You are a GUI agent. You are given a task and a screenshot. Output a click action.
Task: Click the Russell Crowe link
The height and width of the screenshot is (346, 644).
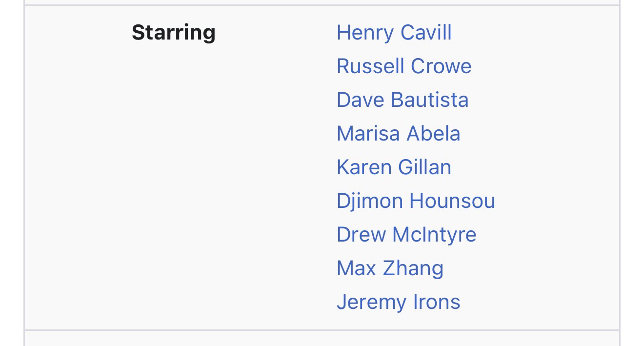coord(403,67)
